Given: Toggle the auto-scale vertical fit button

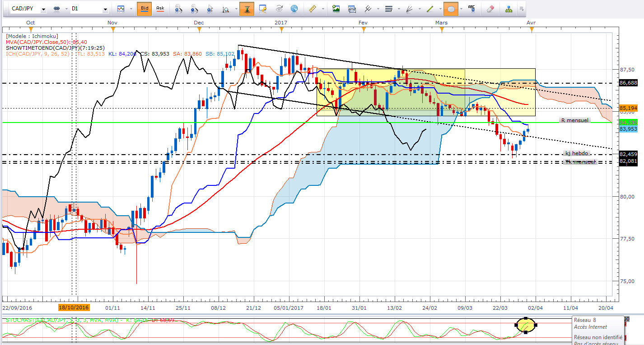Looking at the screenshot, I should [x=247, y=9].
